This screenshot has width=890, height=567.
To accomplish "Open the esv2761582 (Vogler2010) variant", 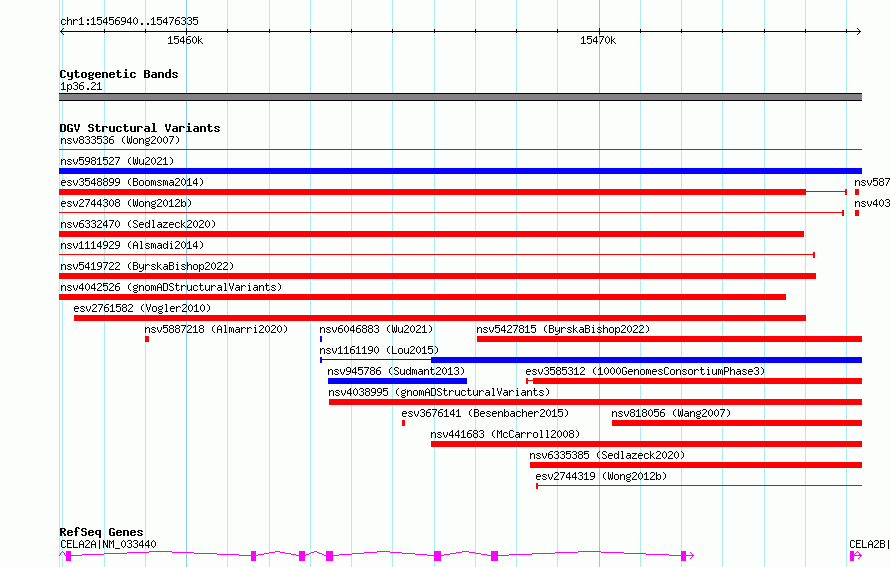I will (142, 308).
